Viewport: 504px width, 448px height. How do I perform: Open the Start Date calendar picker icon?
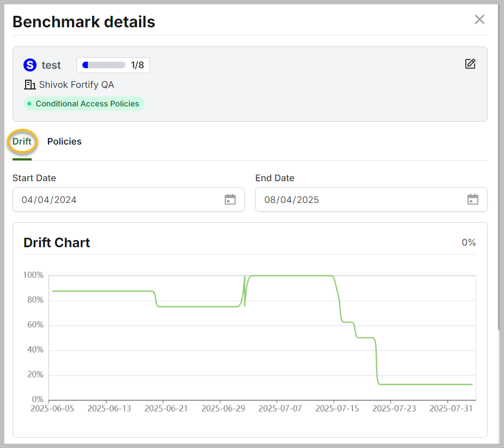pos(230,200)
